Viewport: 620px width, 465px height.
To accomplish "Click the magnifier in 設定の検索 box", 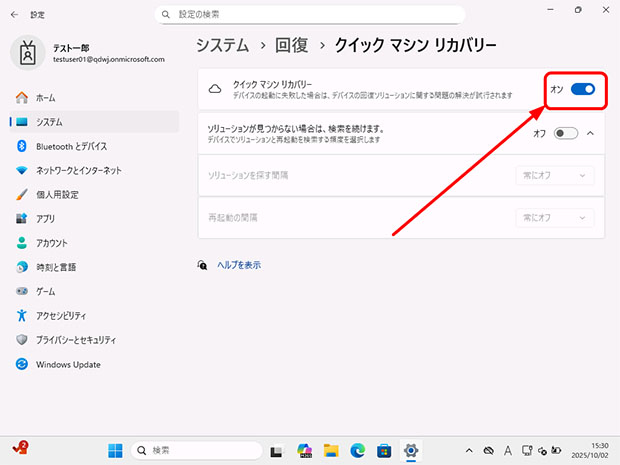I will coord(166,15).
